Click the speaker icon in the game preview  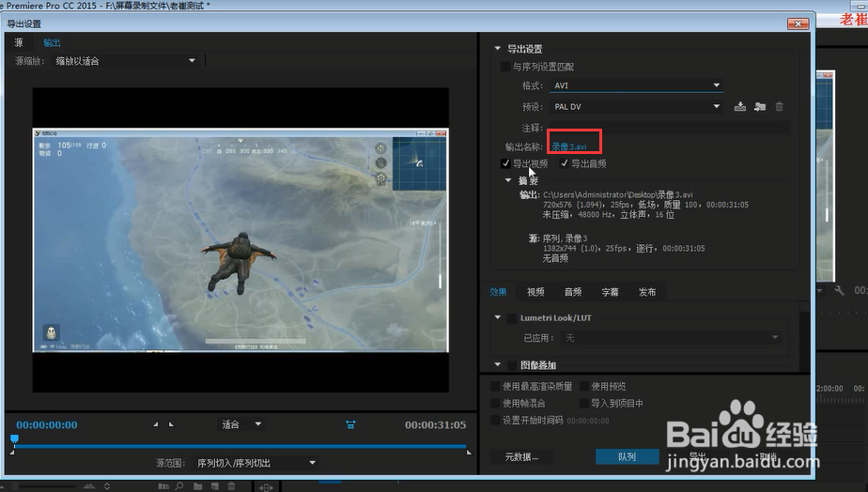[x=380, y=147]
